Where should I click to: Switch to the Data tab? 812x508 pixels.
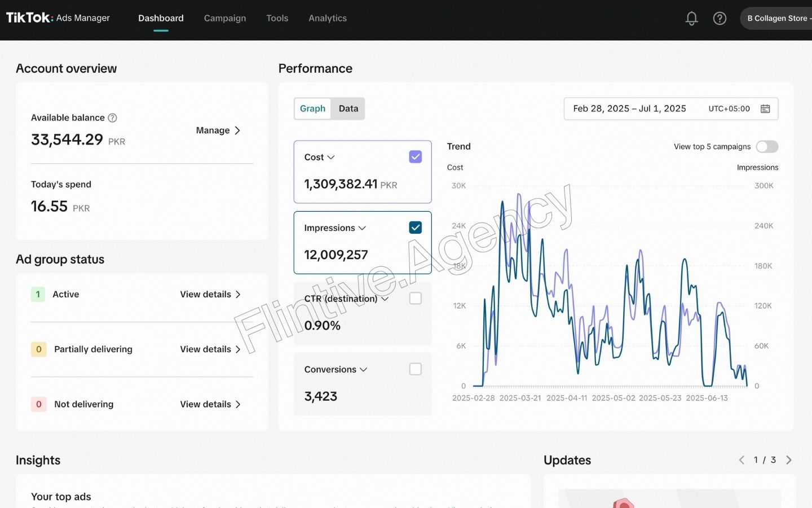(x=348, y=108)
